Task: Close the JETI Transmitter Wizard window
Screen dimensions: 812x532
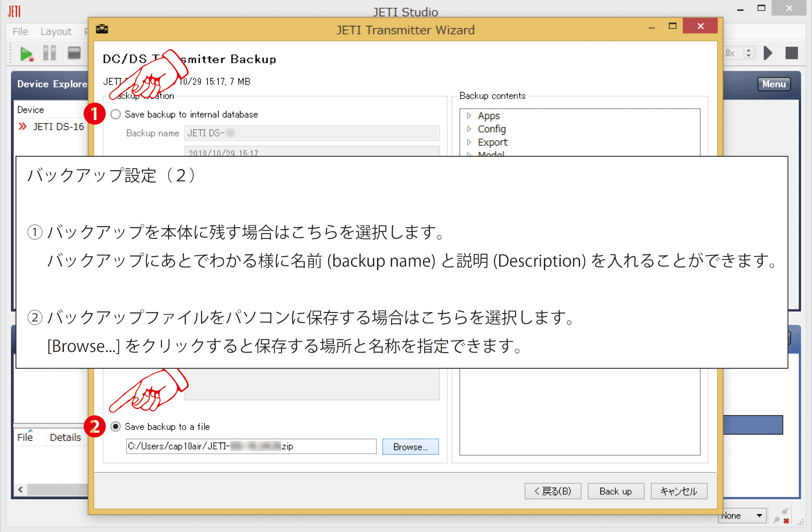Action: click(x=700, y=26)
